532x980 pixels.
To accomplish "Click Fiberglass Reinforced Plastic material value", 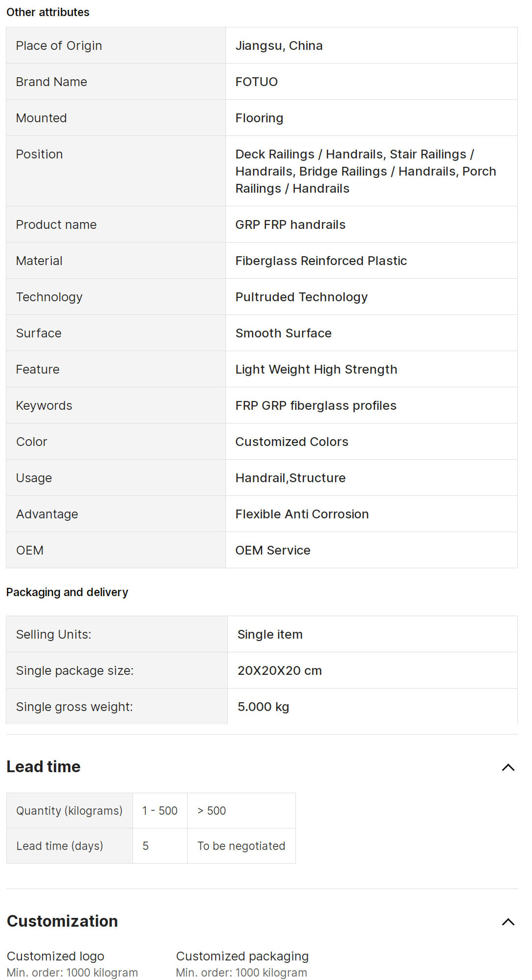I will pos(321,261).
